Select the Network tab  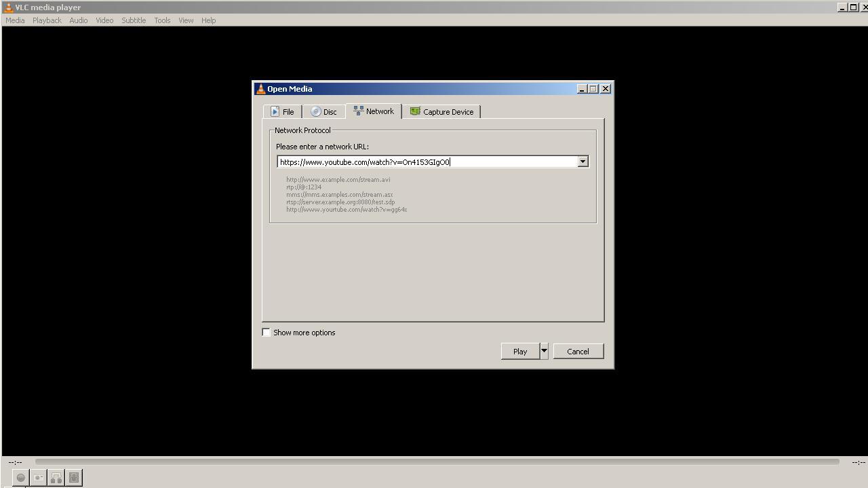[x=374, y=111]
